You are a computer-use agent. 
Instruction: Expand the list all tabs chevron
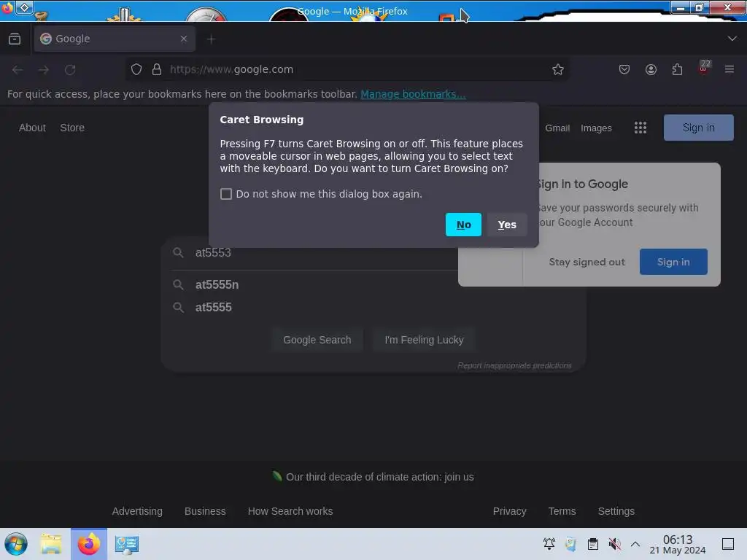tap(732, 39)
